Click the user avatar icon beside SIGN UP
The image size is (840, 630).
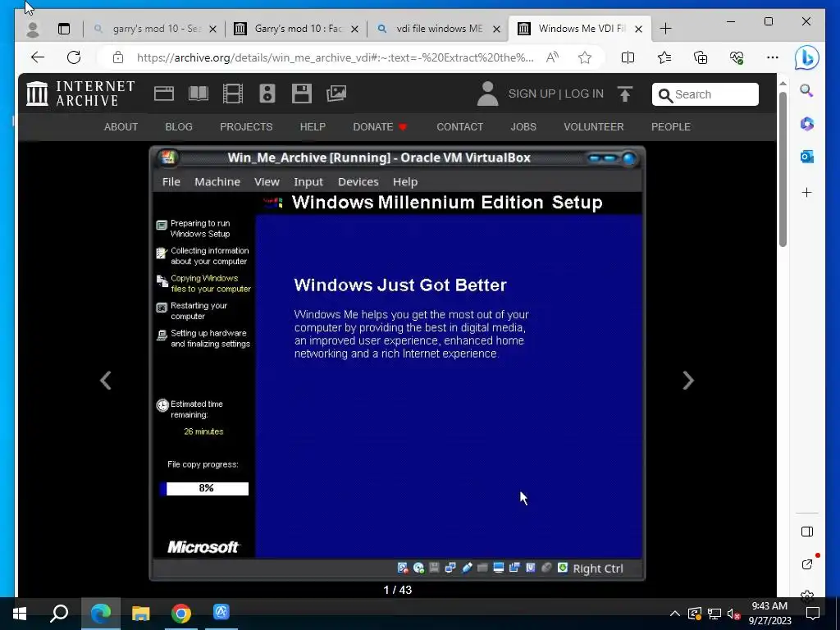point(487,94)
